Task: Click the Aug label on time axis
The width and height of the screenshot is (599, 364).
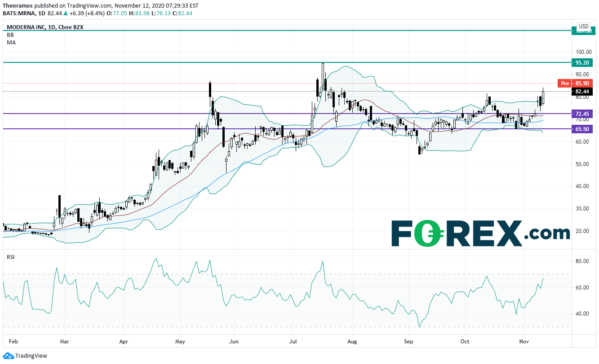Action: click(352, 342)
